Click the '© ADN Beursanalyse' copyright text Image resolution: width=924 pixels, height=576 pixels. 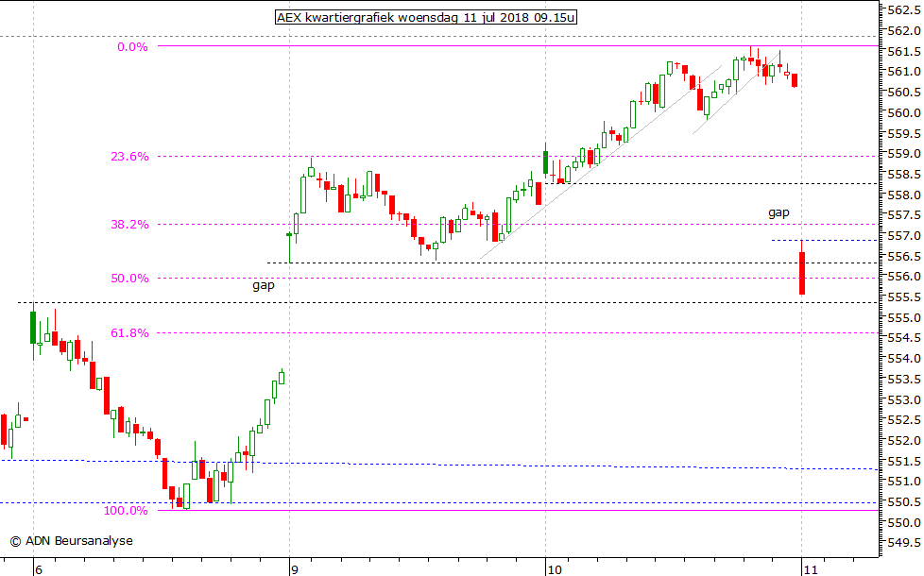[71, 541]
